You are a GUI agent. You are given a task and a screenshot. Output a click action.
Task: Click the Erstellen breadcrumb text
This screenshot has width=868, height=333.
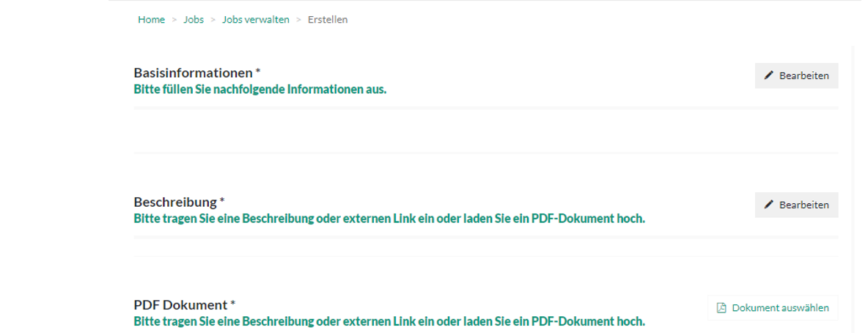tap(328, 19)
